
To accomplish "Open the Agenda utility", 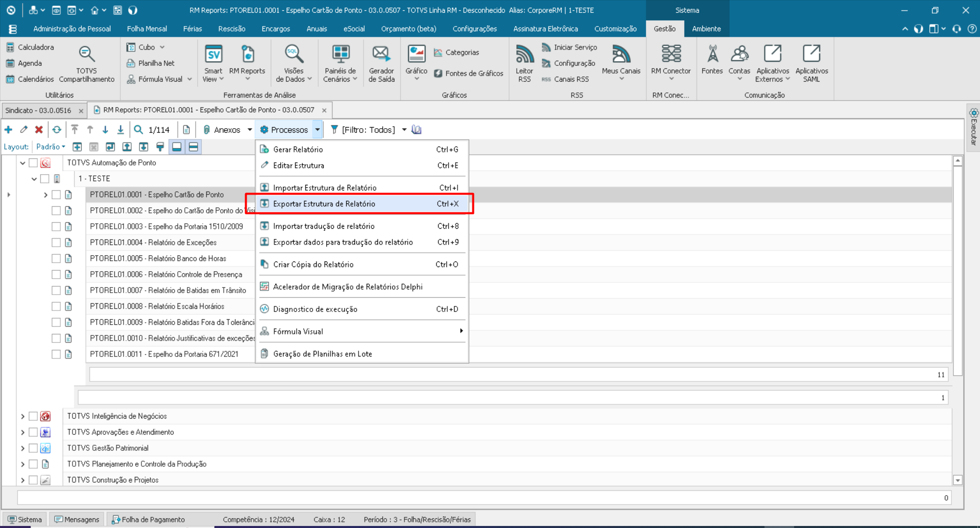I will tap(24, 63).
